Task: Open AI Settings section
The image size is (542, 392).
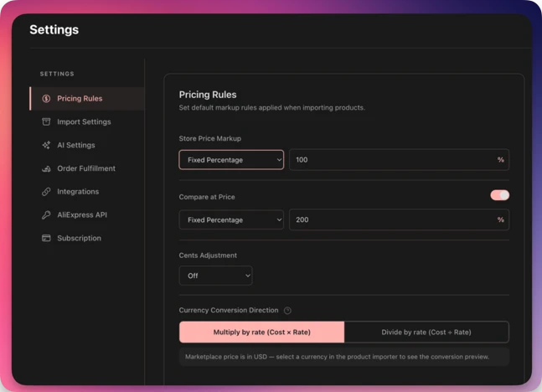Action: click(x=87, y=145)
